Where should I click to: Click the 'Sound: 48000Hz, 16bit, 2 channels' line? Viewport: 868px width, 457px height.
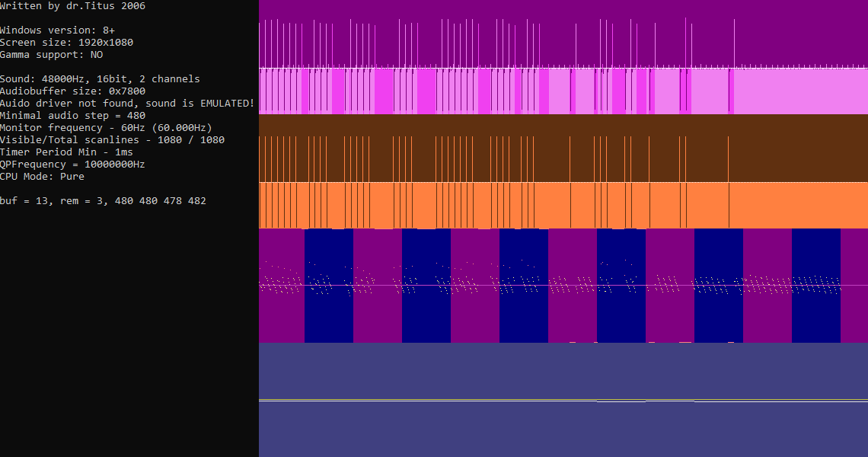(x=100, y=79)
